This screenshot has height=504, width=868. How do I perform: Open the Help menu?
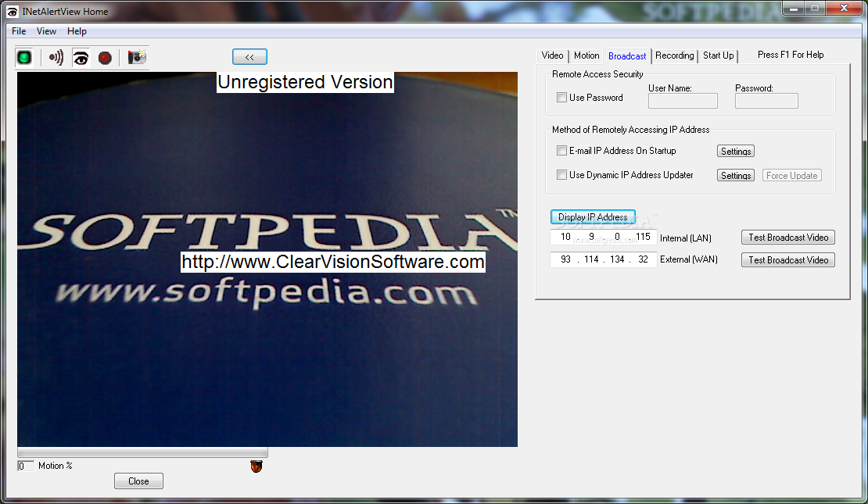point(77,31)
